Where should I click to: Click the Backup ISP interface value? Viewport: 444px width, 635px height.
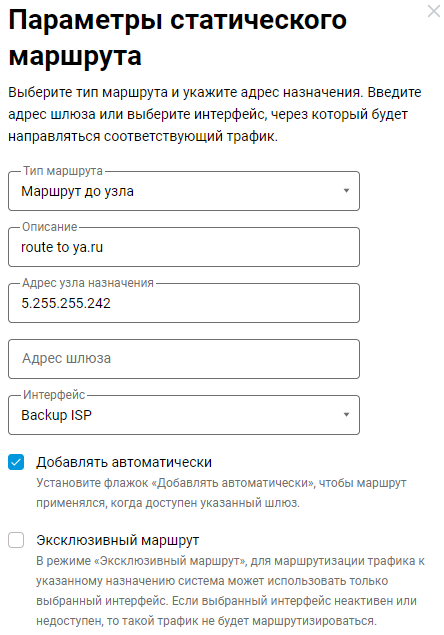click(x=56, y=415)
